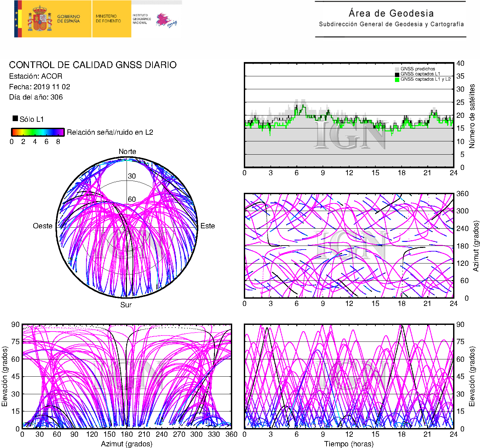Click the 'Este' label on skyplot
Image resolution: width=480 pixels, height=448 pixels.
208,226
